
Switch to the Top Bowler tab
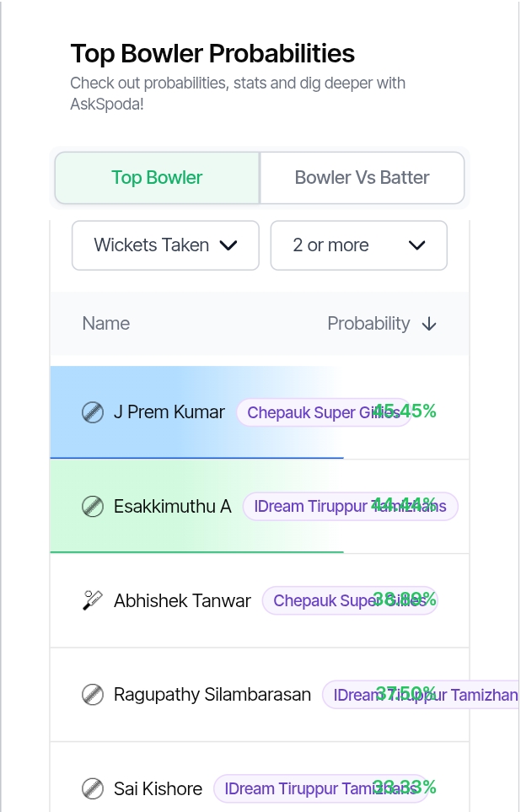click(x=157, y=178)
